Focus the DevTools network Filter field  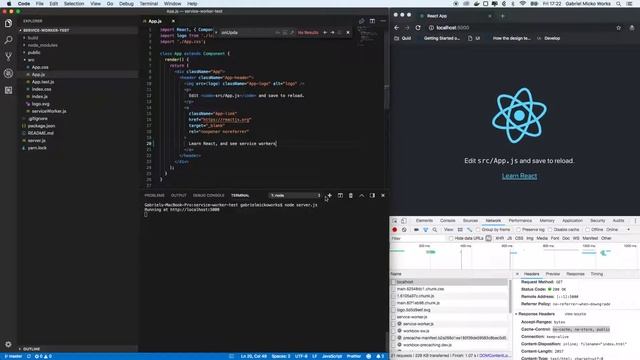click(x=418, y=238)
